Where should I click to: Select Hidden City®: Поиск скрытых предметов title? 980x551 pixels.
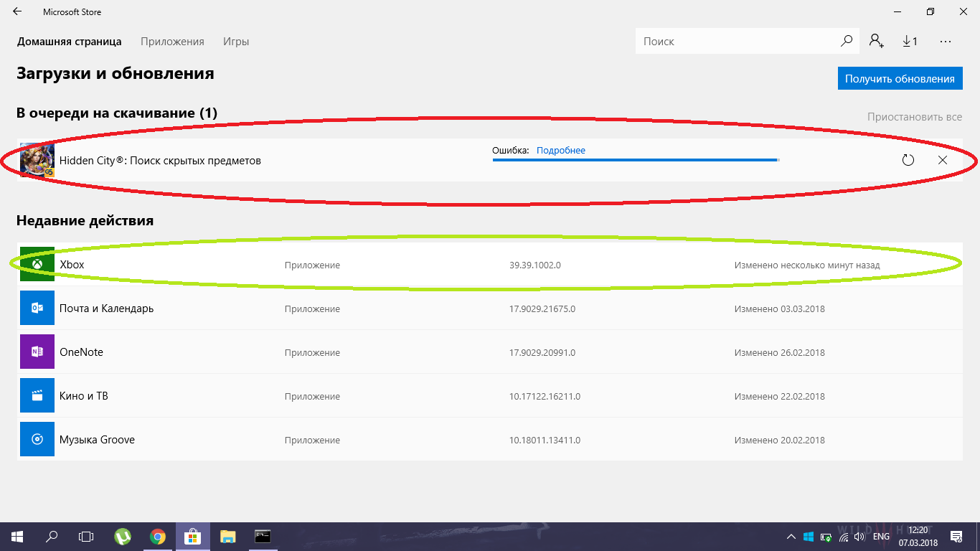(160, 161)
